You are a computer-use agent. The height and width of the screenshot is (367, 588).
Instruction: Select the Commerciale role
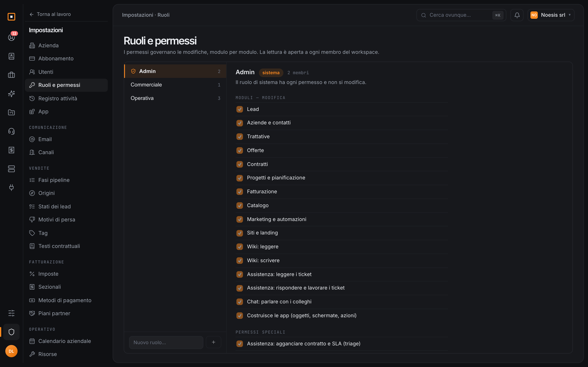(175, 85)
